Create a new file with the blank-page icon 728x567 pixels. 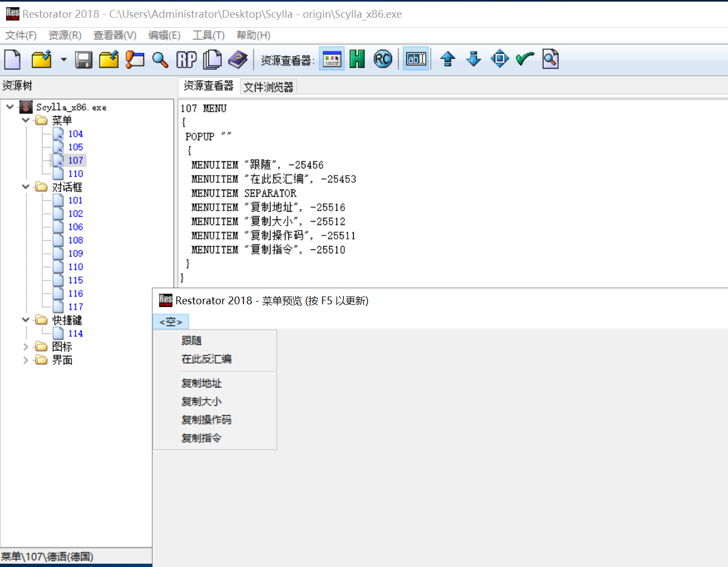pos(13,59)
